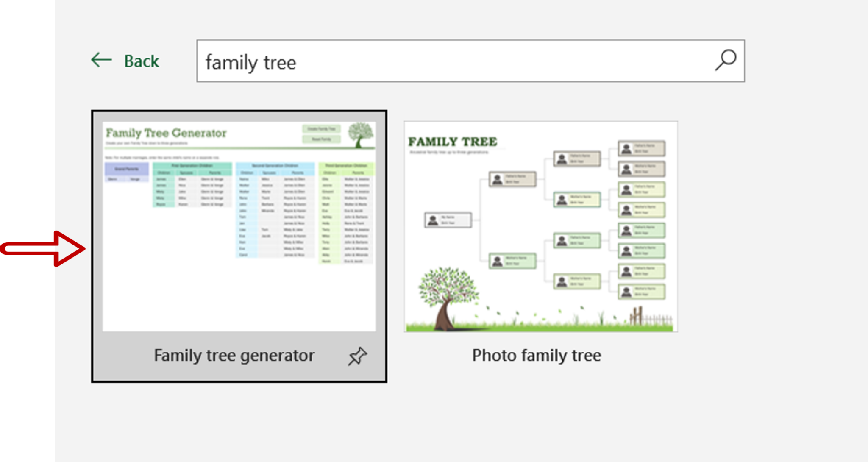Click the magnifier search icon
Viewport: 868px width, 462px height.
tap(726, 60)
